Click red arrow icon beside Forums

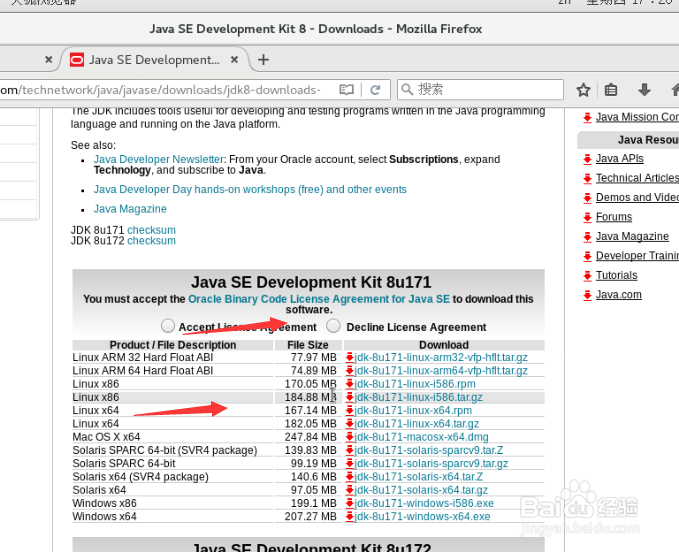click(587, 217)
